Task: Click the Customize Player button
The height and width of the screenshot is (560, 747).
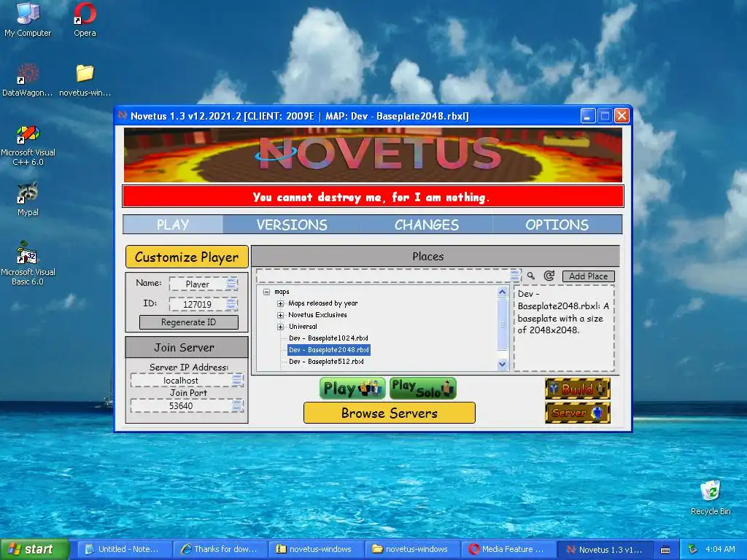Action: point(187,257)
